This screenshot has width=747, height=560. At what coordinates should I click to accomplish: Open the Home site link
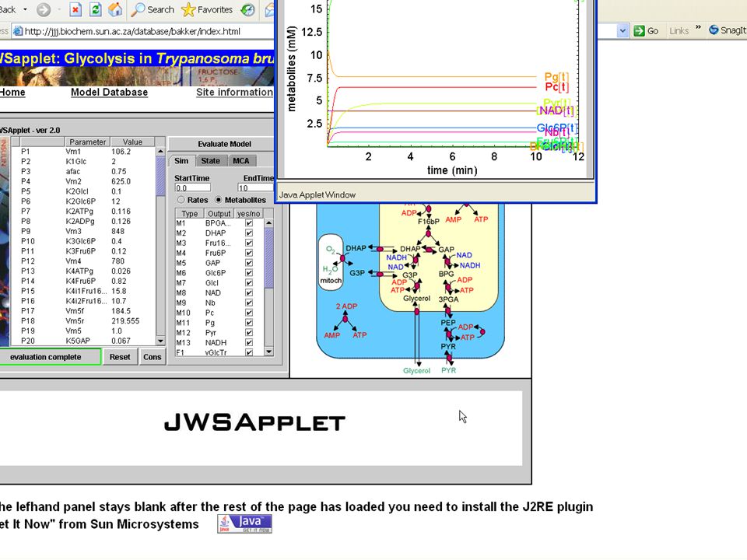(x=12, y=92)
